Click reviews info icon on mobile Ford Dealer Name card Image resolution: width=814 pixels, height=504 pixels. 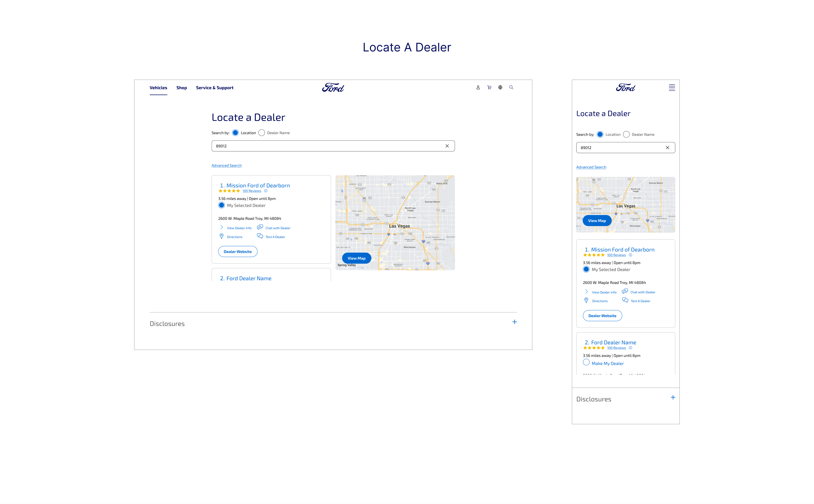pyautogui.click(x=630, y=348)
